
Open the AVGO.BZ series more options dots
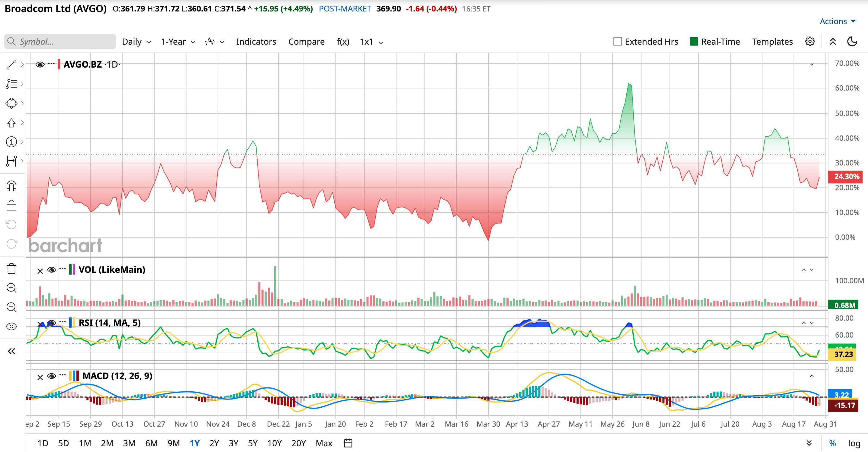pyautogui.click(x=51, y=63)
